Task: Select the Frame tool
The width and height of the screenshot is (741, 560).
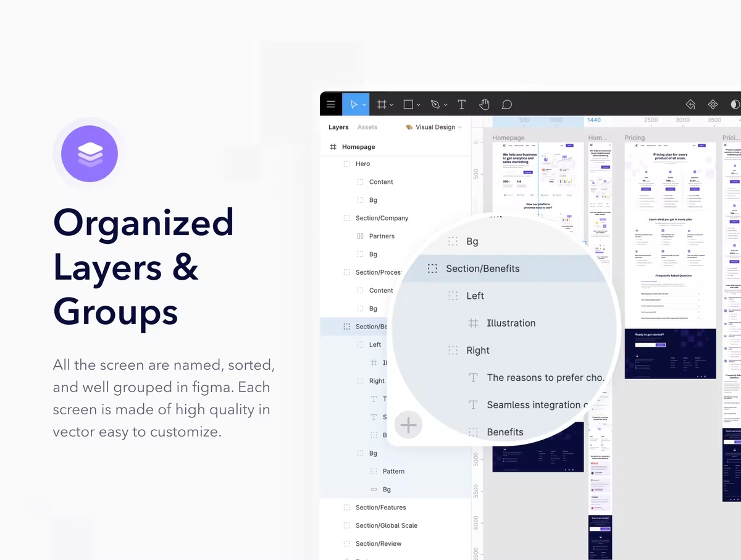Action: (x=382, y=104)
